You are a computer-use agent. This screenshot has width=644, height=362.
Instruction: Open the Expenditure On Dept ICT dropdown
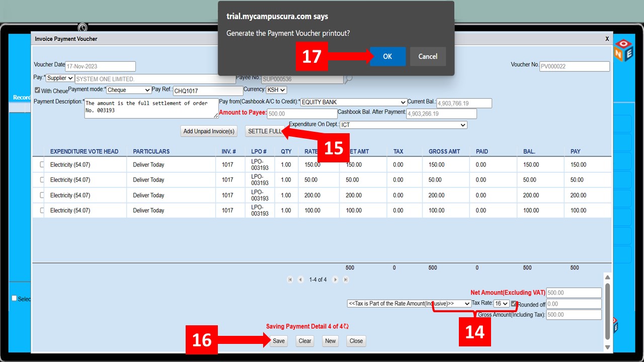click(404, 125)
